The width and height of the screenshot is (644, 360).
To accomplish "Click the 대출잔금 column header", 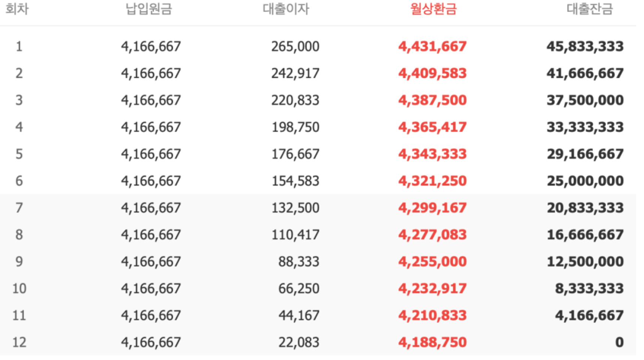I will click(590, 9).
